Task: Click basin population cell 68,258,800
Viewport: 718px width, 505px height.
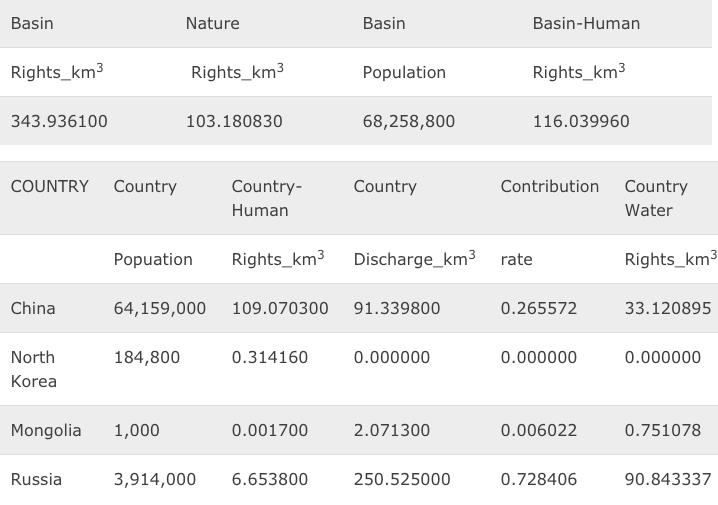Action: (x=408, y=121)
